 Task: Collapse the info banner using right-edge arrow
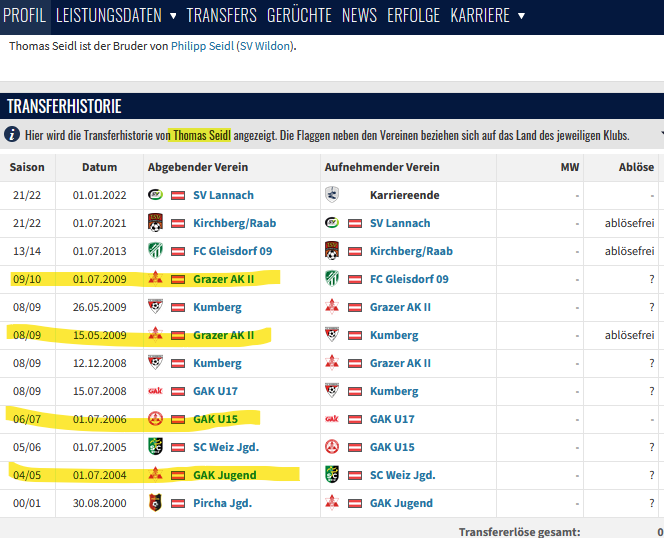660,134
